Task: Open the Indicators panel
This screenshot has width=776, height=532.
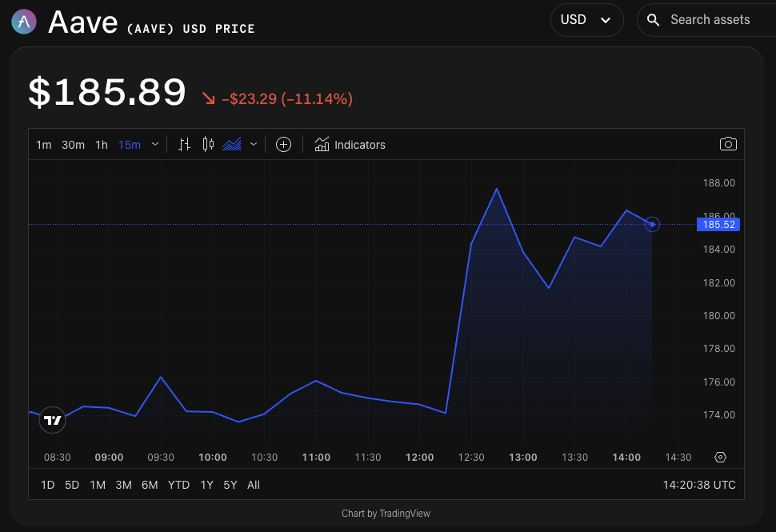Action: pyautogui.click(x=350, y=145)
